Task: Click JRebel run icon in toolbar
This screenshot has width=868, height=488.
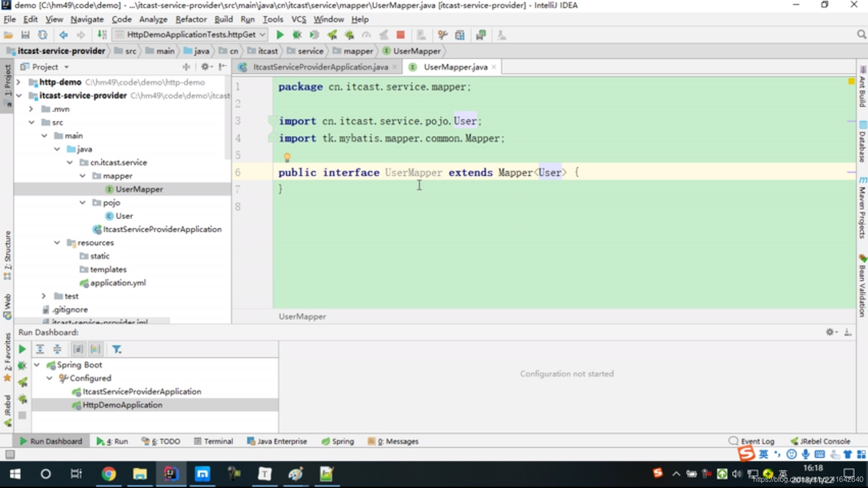Action: coord(332,35)
